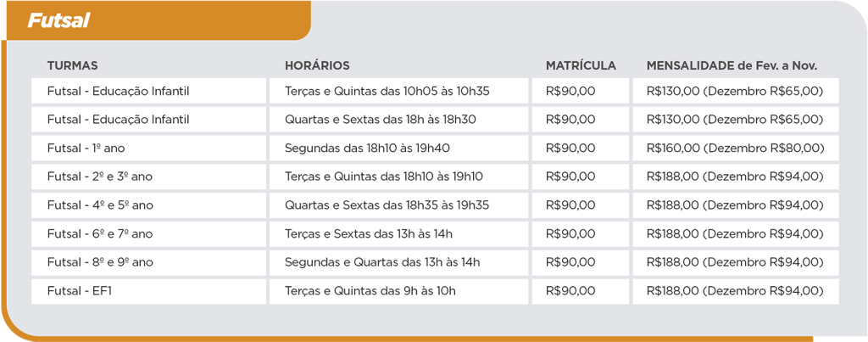Select the Futsal - 8º e 9º ano class

click(x=149, y=263)
